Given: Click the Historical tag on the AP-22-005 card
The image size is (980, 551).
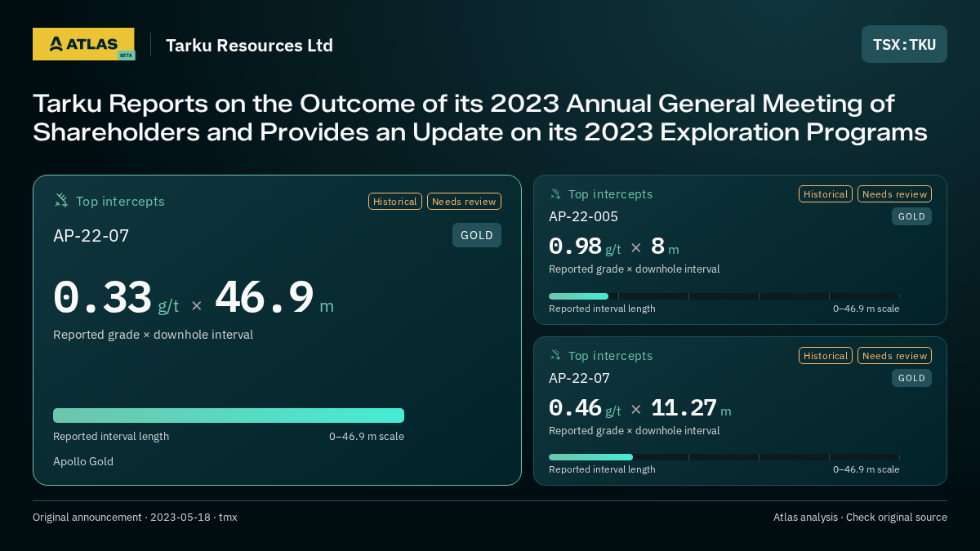Looking at the screenshot, I should click(826, 194).
